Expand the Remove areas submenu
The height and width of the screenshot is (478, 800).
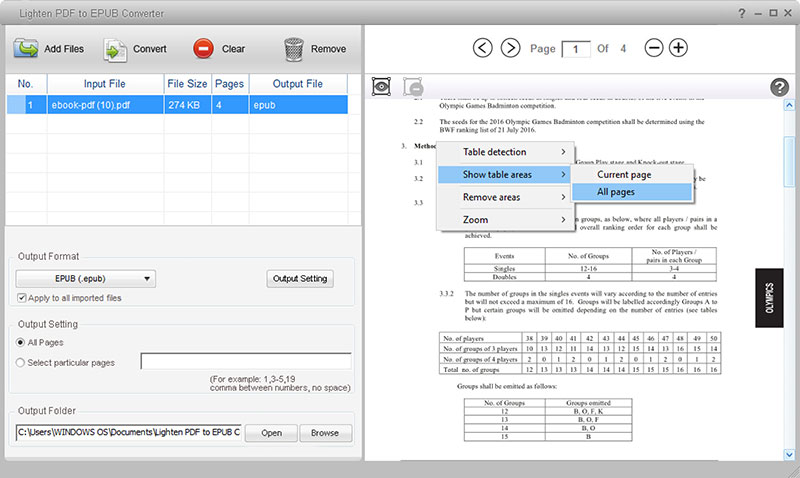click(506, 197)
